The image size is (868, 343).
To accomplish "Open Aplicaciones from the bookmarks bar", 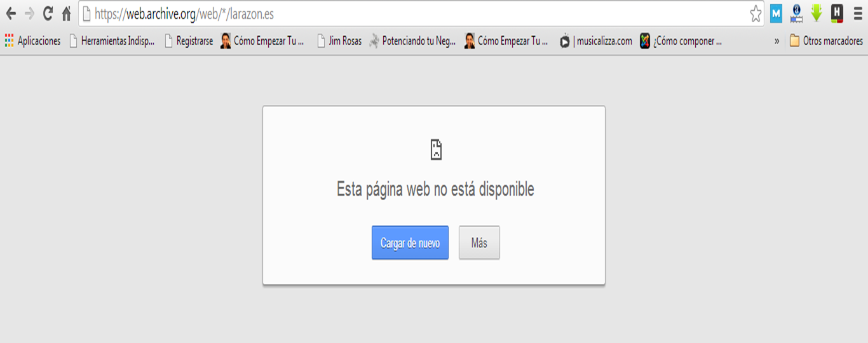I will [32, 41].
